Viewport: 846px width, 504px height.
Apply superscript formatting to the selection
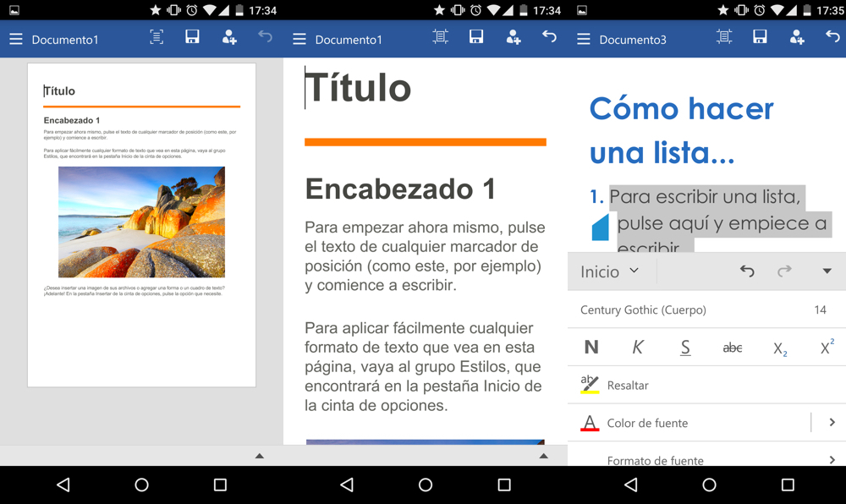[827, 347]
